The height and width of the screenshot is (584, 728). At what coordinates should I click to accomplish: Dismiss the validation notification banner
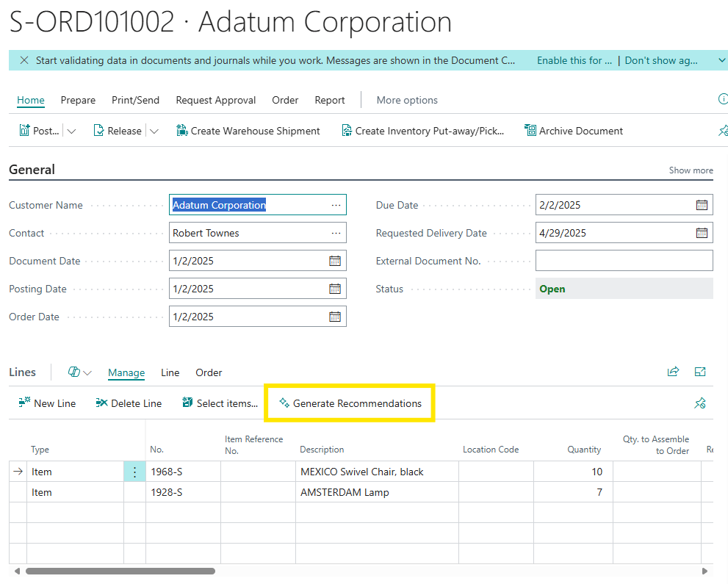pos(24,60)
